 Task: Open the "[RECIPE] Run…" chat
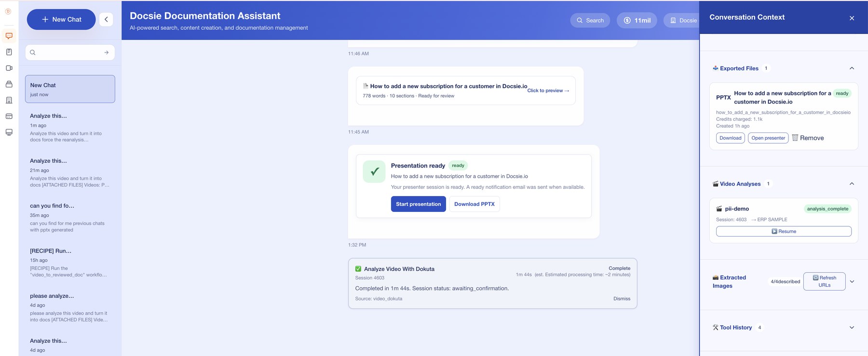click(70, 263)
